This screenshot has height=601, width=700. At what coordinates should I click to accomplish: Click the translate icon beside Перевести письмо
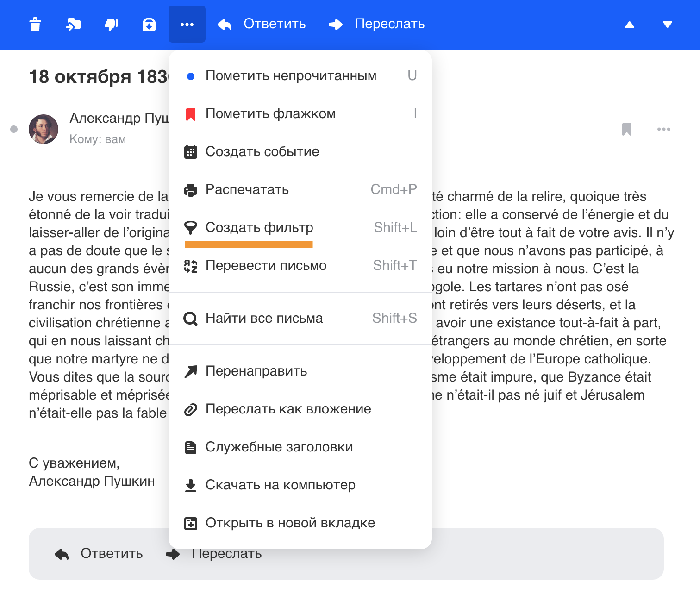click(x=190, y=266)
